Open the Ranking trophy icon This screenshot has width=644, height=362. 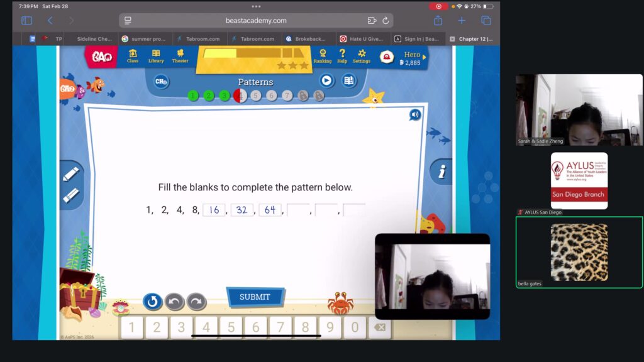point(323,56)
